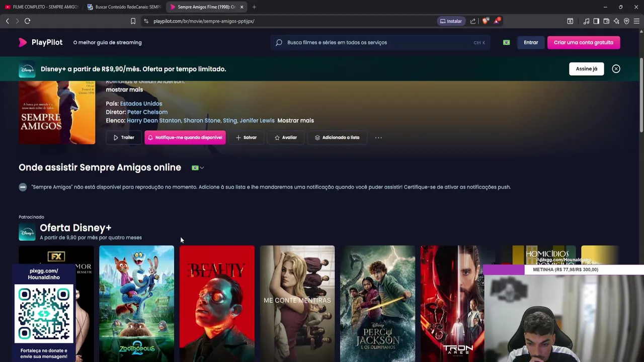The height and width of the screenshot is (362, 644).
Task: Focus the Busca filmes e séries search field
Action: pos(380,43)
